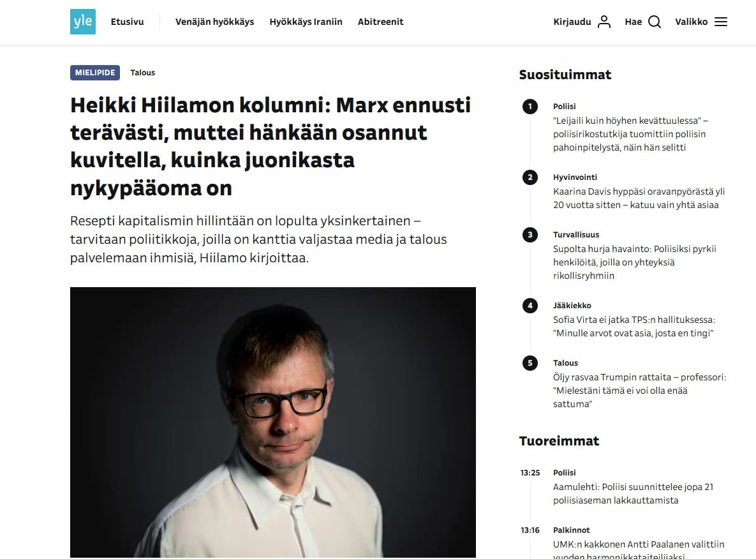Click the Yle logo icon
The height and width of the screenshot is (559, 756).
tap(83, 22)
